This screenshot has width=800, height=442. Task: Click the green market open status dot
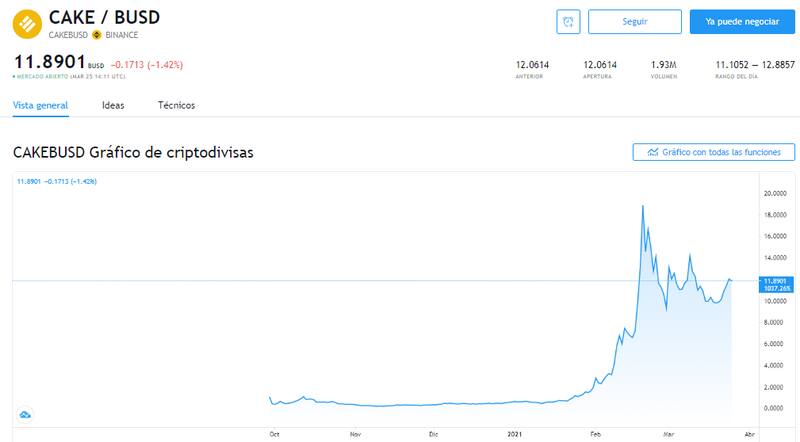coord(14,76)
